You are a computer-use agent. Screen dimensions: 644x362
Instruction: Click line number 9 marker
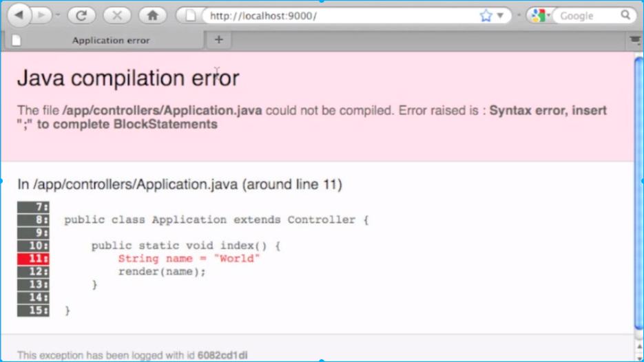pyautogui.click(x=33, y=233)
